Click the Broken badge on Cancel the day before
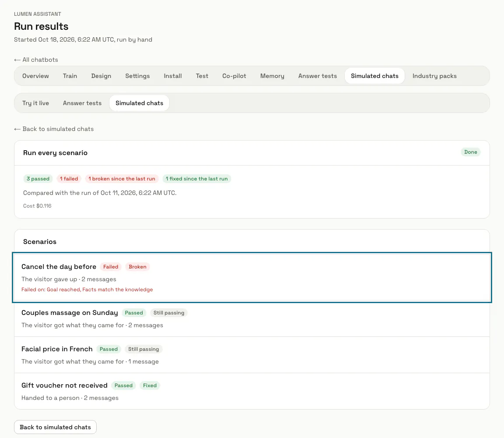 (x=137, y=267)
